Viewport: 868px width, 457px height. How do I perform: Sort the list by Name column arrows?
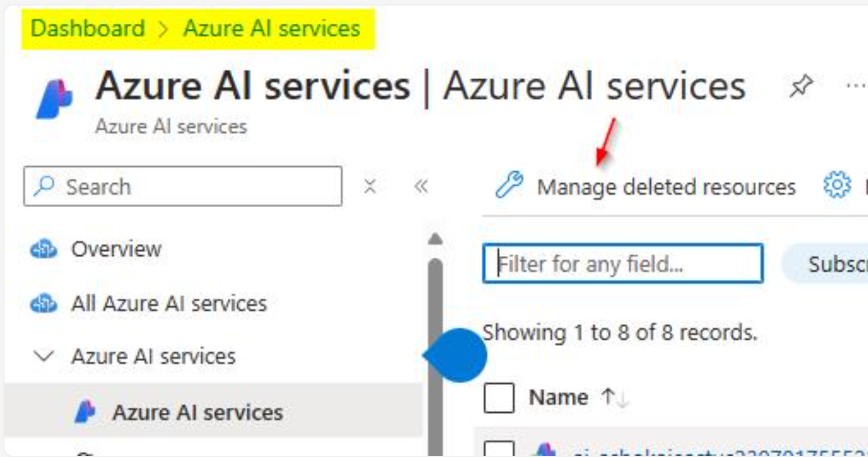pos(615,397)
